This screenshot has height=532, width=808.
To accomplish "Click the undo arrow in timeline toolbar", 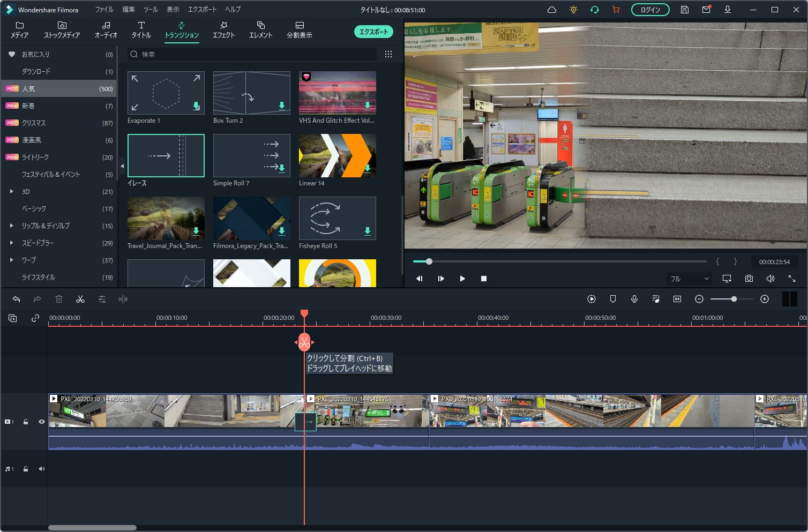I will (16, 299).
